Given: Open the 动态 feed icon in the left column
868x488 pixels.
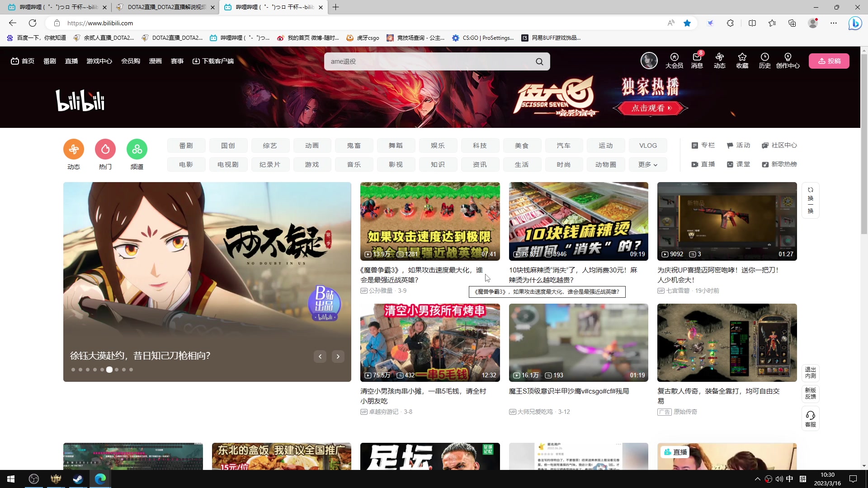Looking at the screenshot, I should [x=73, y=149].
